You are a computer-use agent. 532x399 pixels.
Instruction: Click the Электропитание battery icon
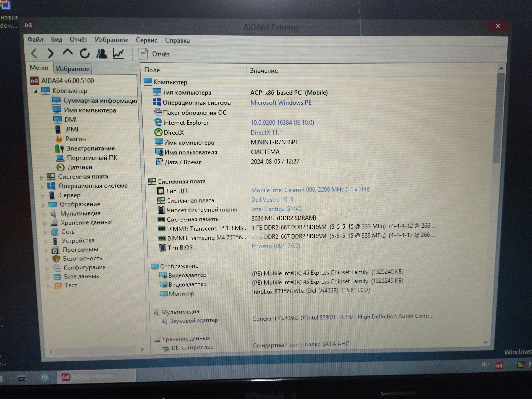click(59, 149)
